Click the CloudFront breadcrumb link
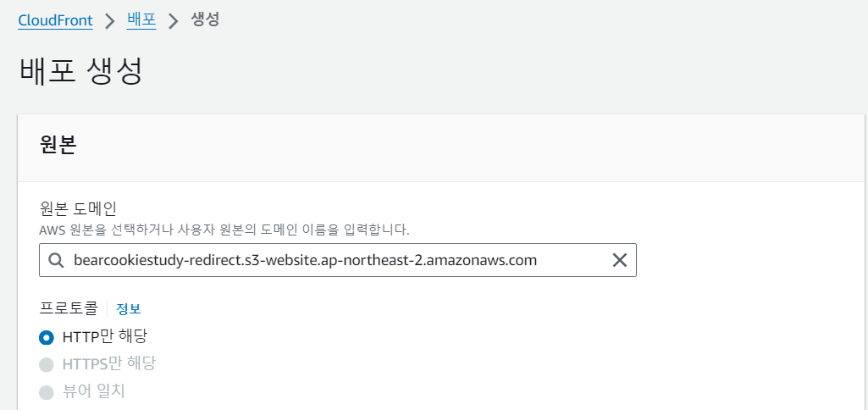This screenshot has height=410, width=868. pos(55,20)
